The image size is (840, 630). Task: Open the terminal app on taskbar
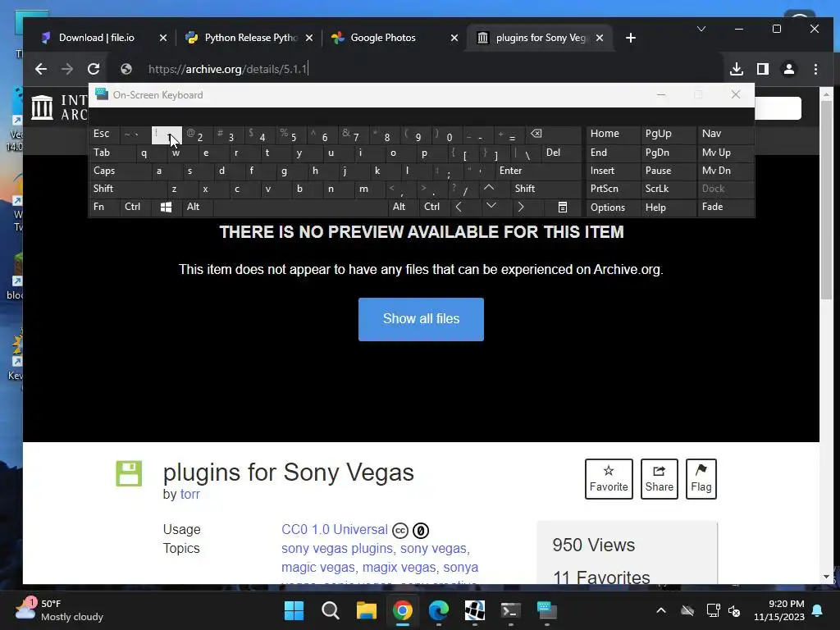click(510, 610)
